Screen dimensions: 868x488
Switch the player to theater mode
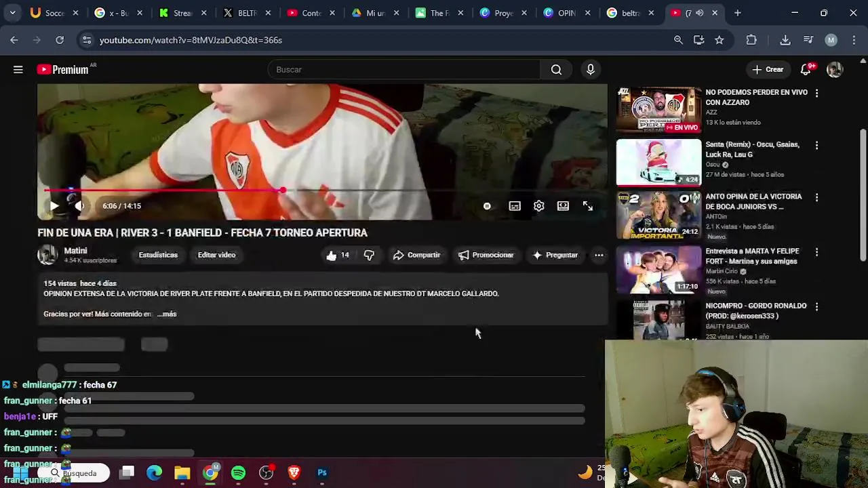[x=563, y=206]
